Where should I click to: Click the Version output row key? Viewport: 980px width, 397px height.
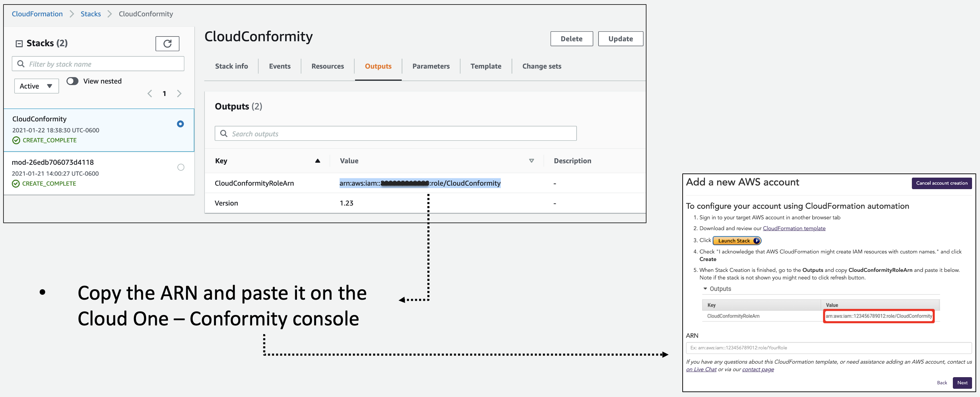click(226, 203)
